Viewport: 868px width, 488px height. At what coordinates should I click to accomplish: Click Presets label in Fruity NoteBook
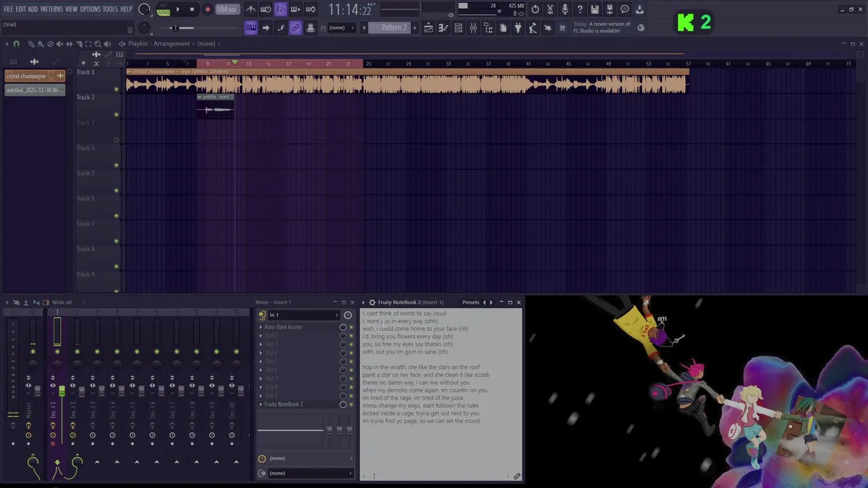(x=471, y=302)
